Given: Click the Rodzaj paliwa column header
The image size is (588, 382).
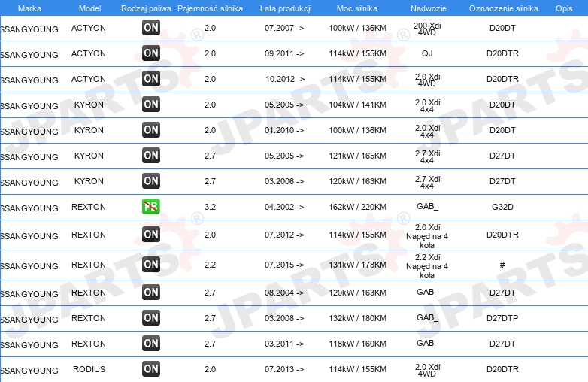Looking at the screenshot, I should pyautogui.click(x=147, y=8).
